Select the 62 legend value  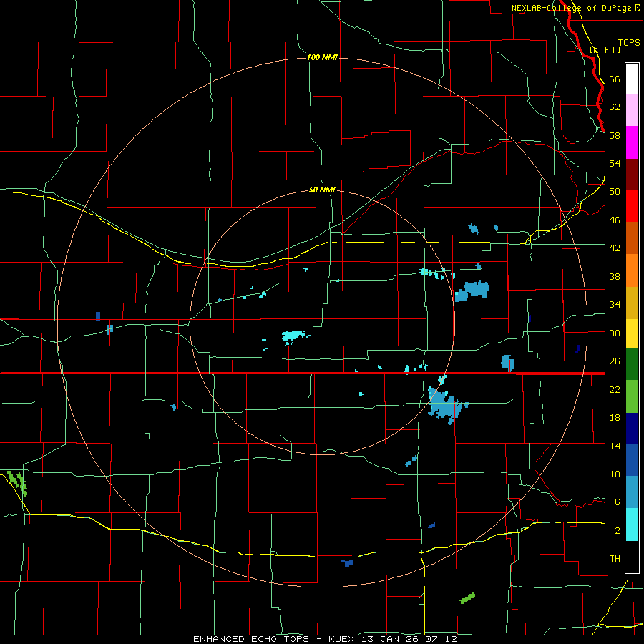coord(615,107)
